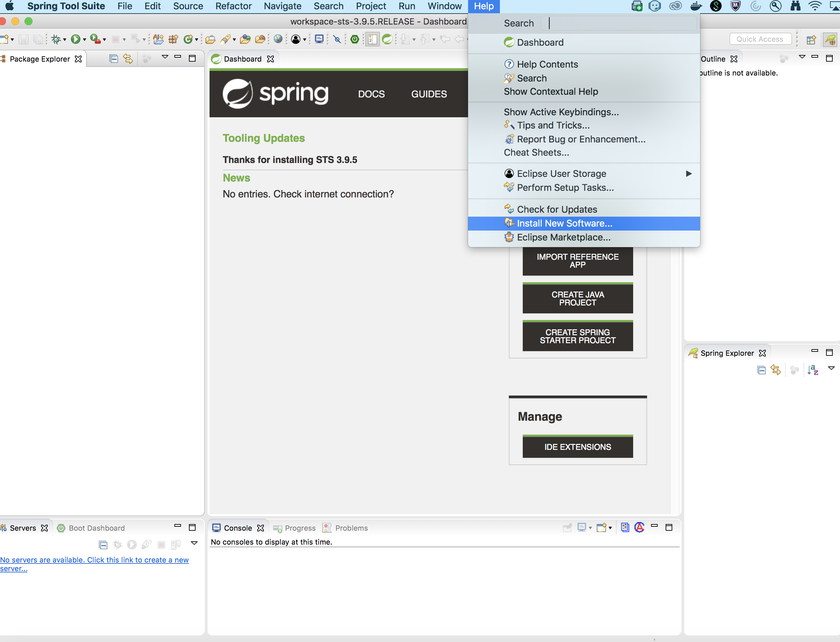Image resolution: width=840 pixels, height=642 pixels.
Task: Select Eclipse Marketplace menu entry
Action: click(584, 237)
